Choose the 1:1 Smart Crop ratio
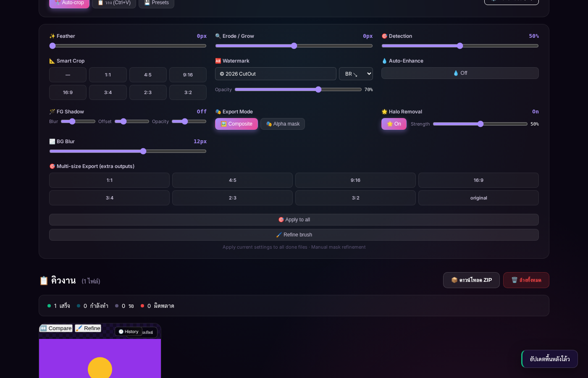This screenshot has height=378, width=588. click(x=108, y=75)
